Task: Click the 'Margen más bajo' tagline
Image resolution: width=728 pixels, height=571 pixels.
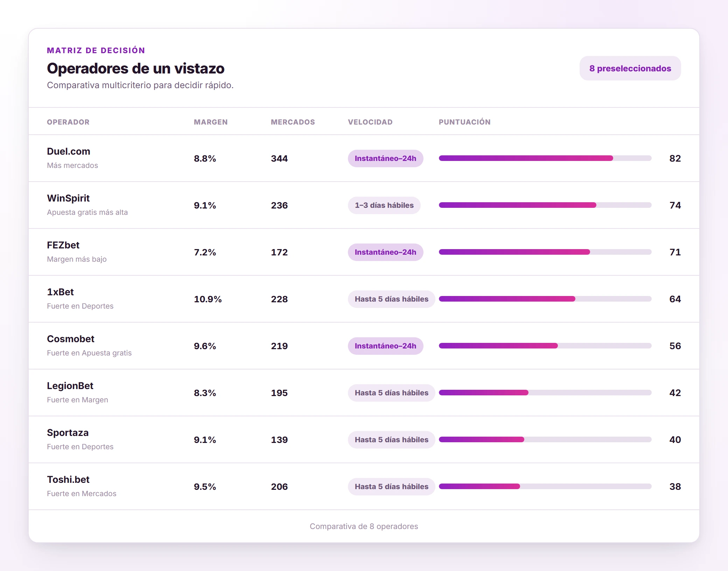Action: pos(77,259)
